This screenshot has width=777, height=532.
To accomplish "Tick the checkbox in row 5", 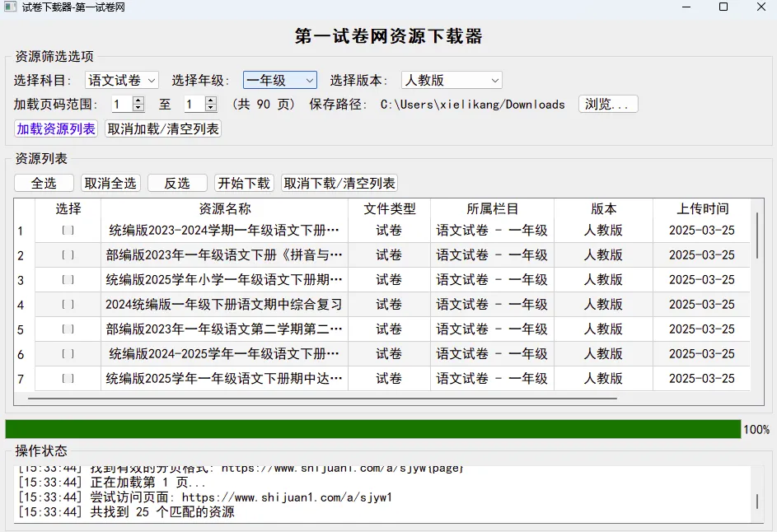I will [x=68, y=329].
